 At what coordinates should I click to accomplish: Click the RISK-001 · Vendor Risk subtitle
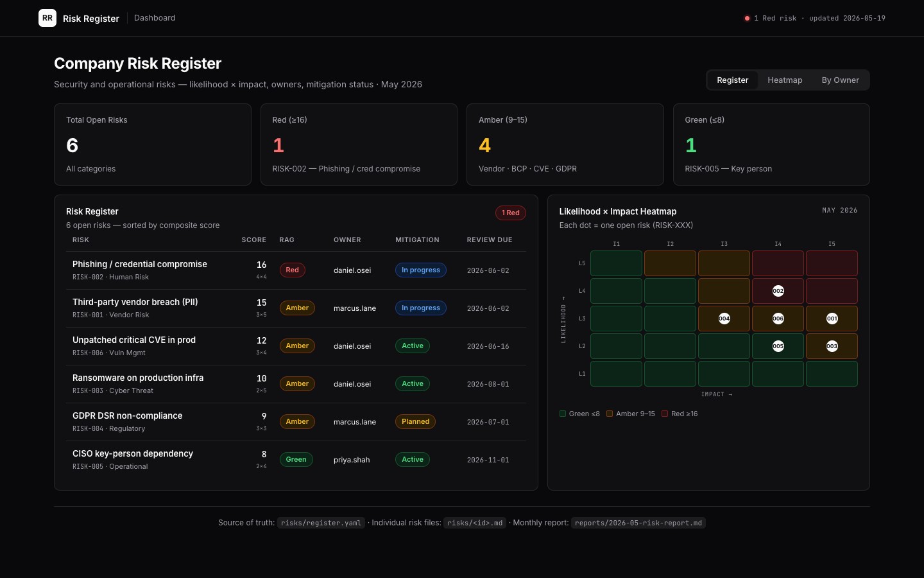[x=110, y=315]
